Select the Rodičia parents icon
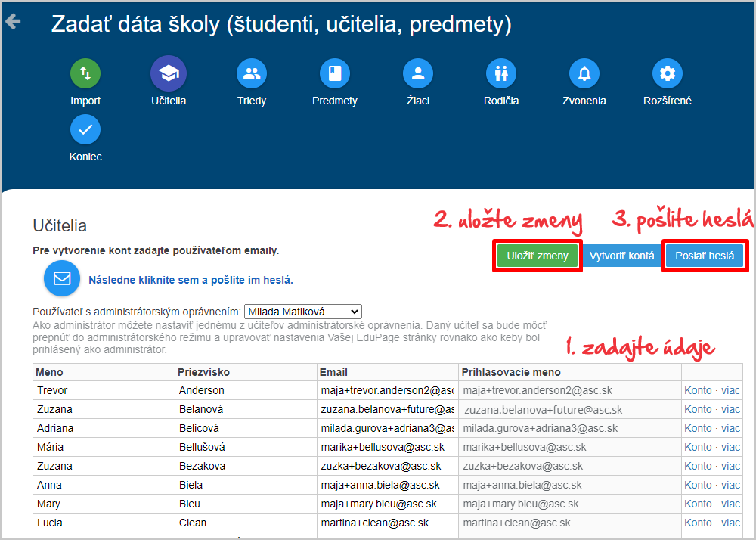756x540 pixels. [501, 73]
